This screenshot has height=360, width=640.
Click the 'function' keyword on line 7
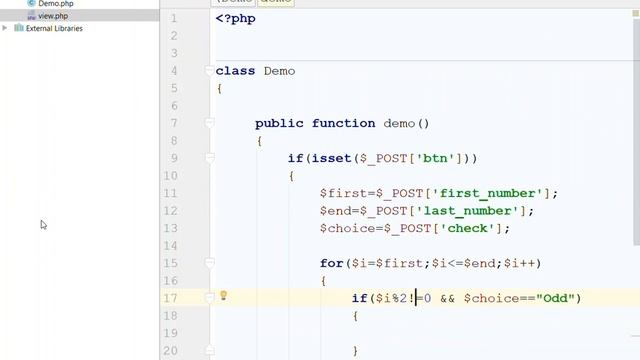coord(343,123)
